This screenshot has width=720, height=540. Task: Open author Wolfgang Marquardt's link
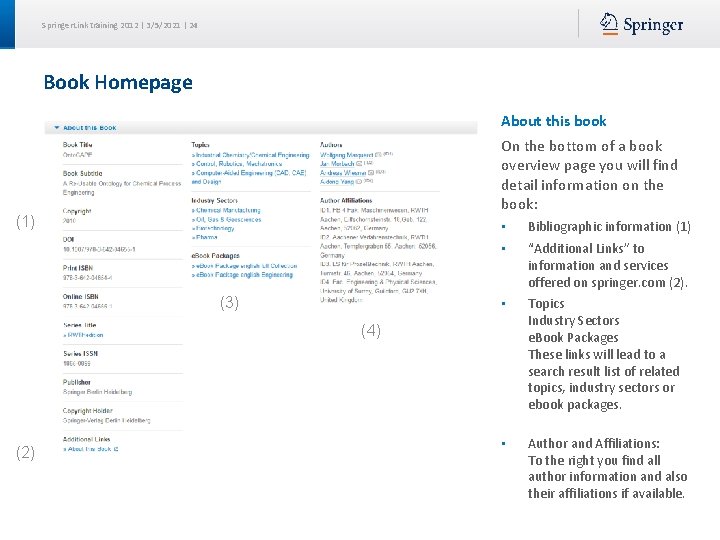347,155
